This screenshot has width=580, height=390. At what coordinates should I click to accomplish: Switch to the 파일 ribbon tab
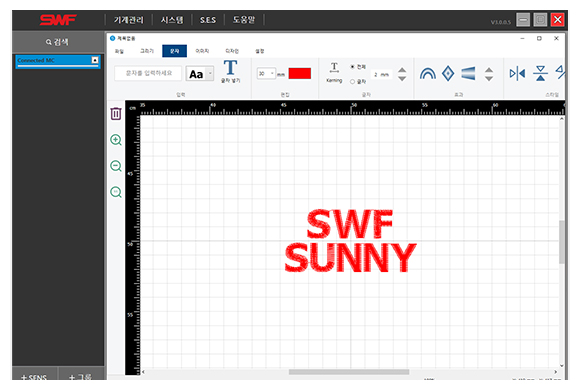pos(119,51)
